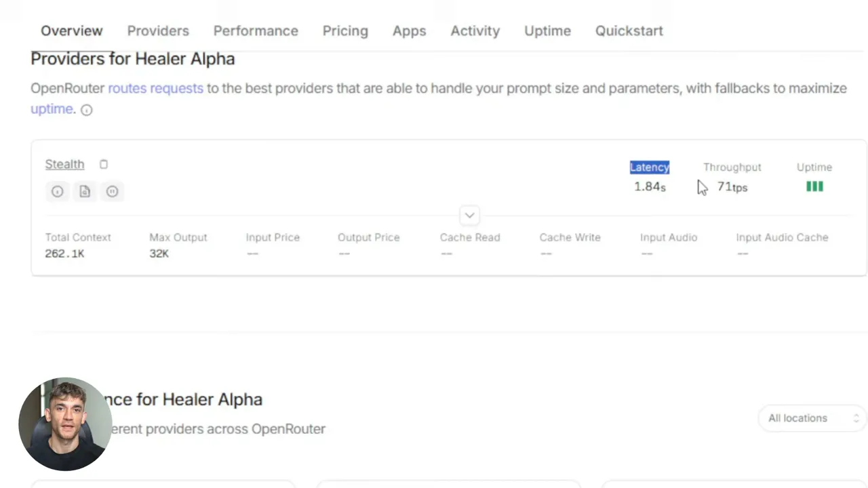Open the uptime info tooltip icon
The width and height of the screenshot is (868, 488).
pos(87,110)
